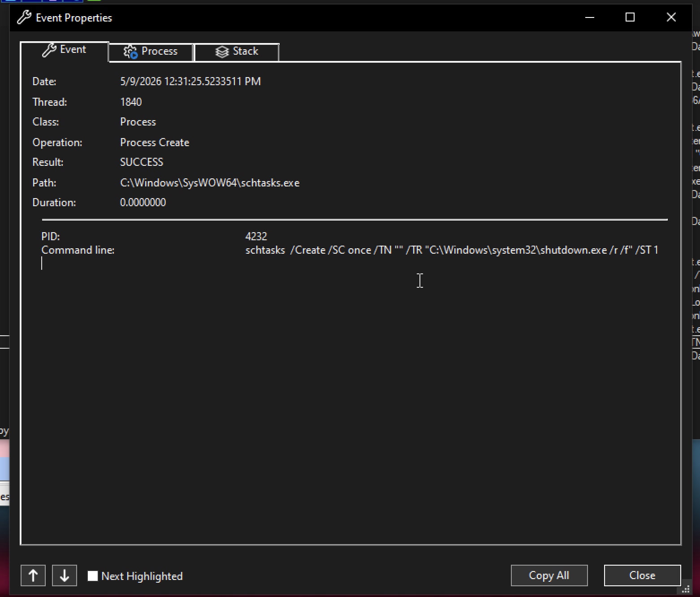Click the thread value 1840
This screenshot has height=597, width=700.
[x=131, y=102]
